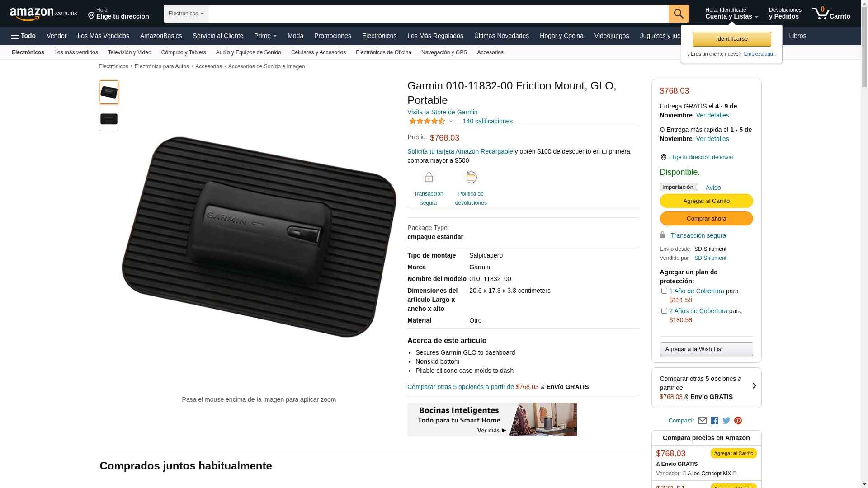Select the second product thumbnail image
Screen dimensions: 868x488
tap(109, 119)
